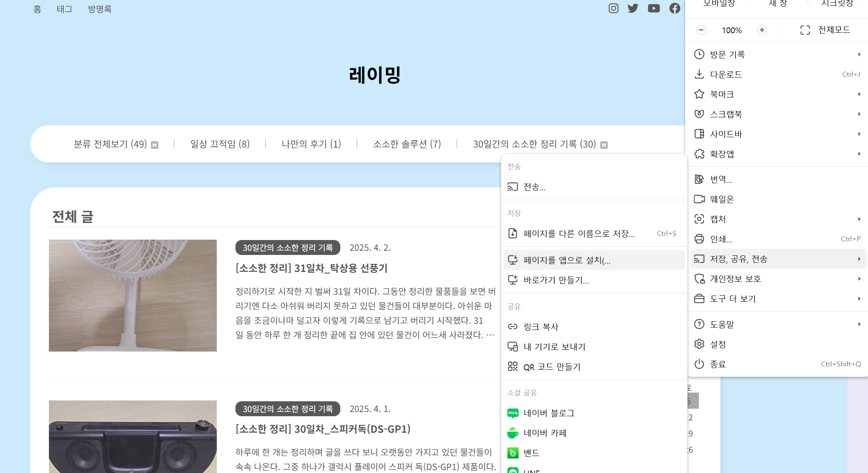
Task: Open 태그 navigation link
Action: pos(65,9)
